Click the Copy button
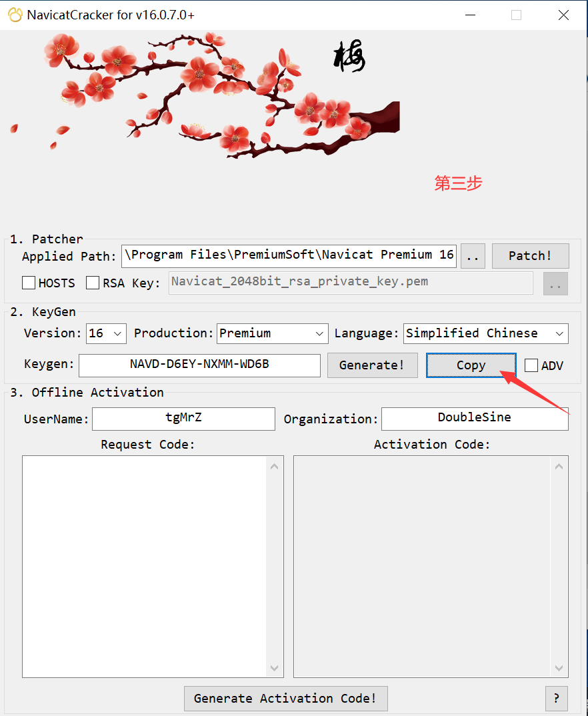The width and height of the screenshot is (588, 716). click(471, 365)
